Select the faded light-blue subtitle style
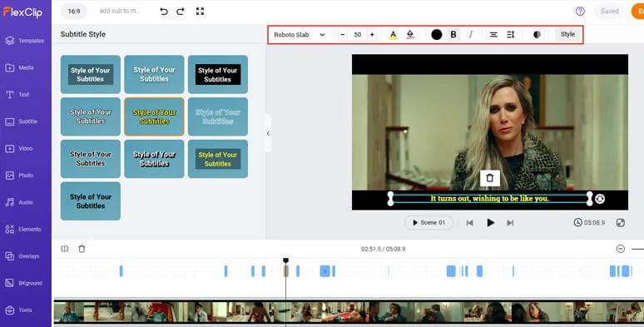Image resolution: width=644 pixels, height=327 pixels. (218, 116)
